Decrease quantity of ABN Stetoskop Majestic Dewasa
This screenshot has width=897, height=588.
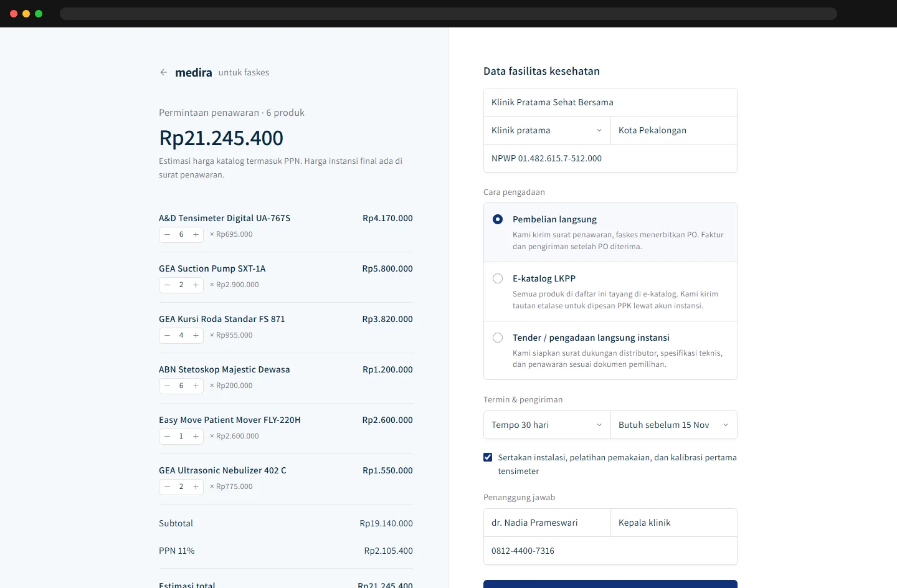167,386
